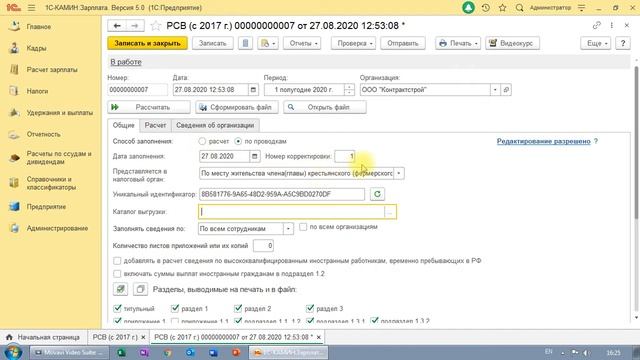Open favorites star in title bar

(502, 8)
